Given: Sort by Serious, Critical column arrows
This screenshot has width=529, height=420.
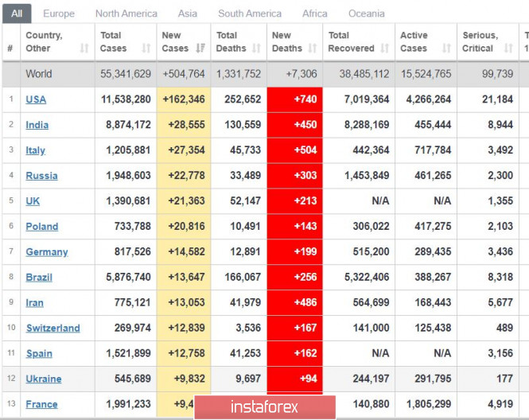Looking at the screenshot, I should pos(508,49).
